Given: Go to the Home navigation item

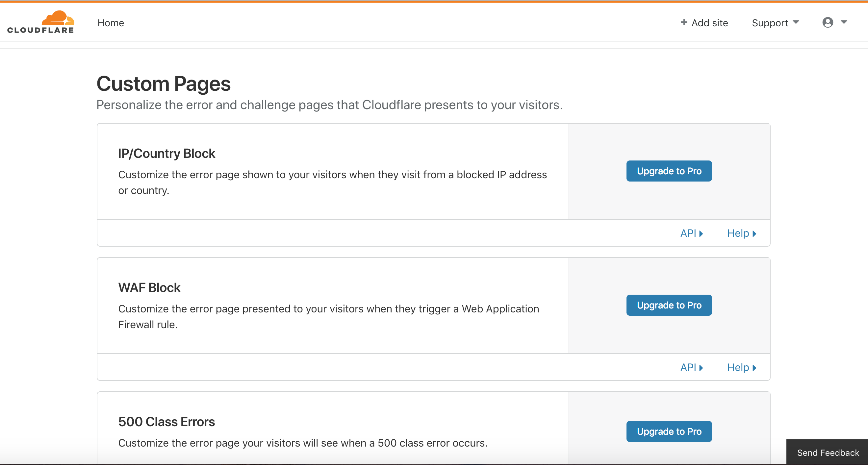Looking at the screenshot, I should coord(111,23).
